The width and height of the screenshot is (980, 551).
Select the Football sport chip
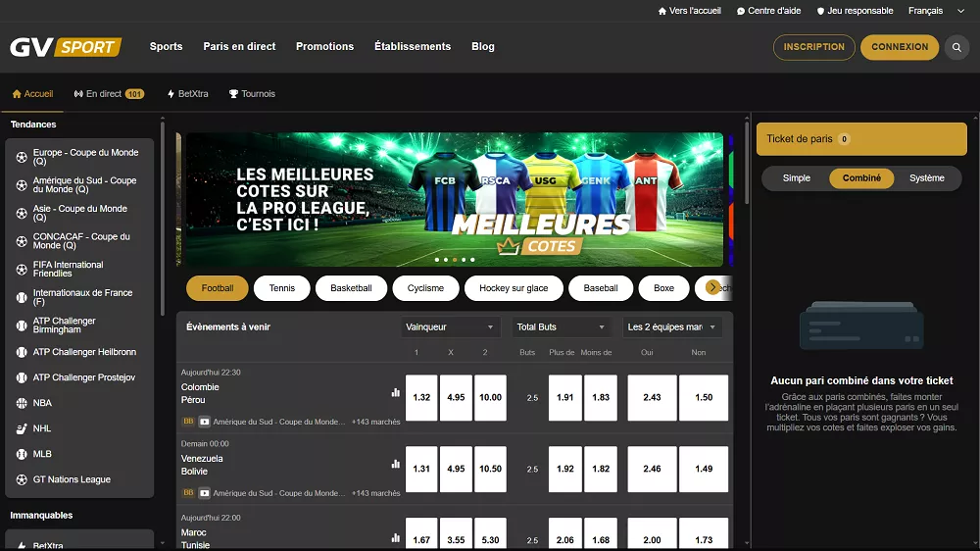pyautogui.click(x=218, y=288)
